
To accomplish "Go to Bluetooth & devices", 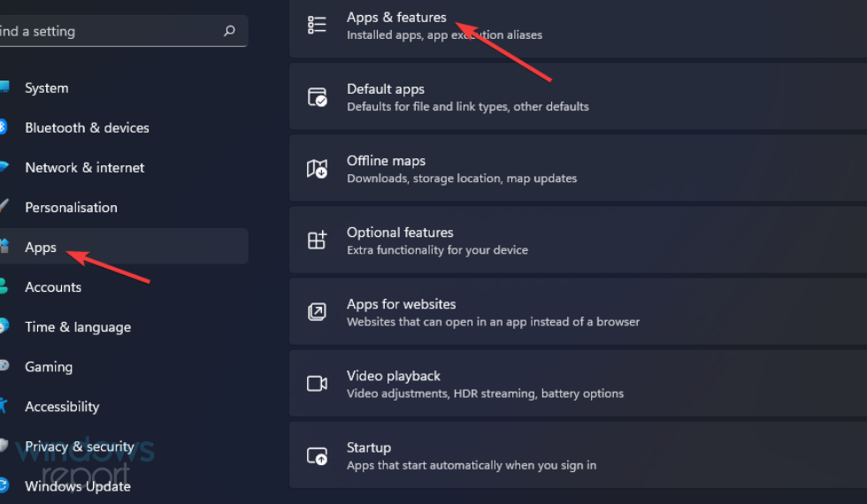I will coord(87,128).
